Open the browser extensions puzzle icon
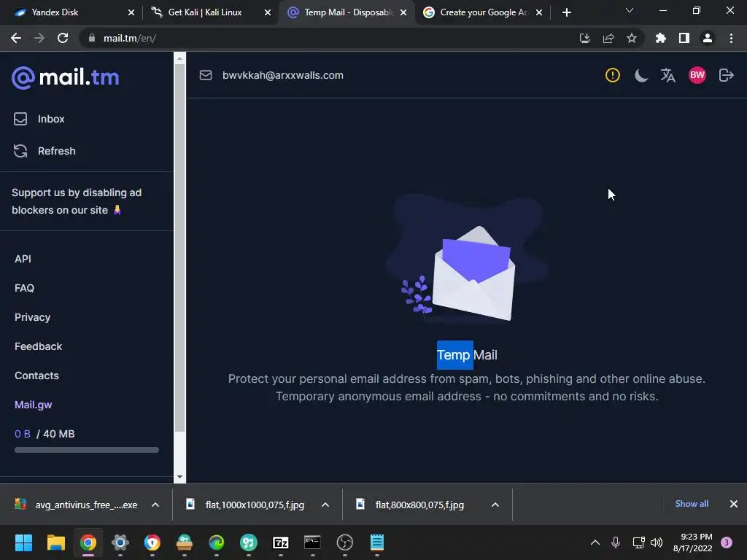Viewport: 747px width, 560px height. click(x=660, y=38)
